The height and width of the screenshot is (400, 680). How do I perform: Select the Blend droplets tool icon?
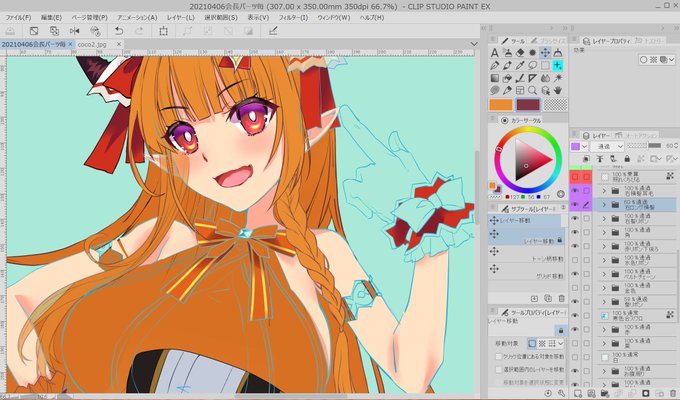[x=545, y=78]
